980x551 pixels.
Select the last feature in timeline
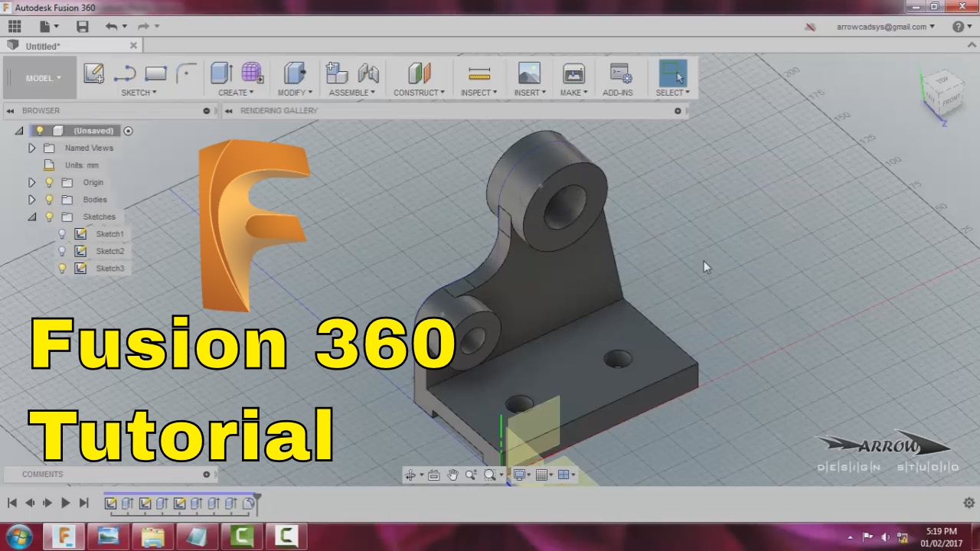click(x=248, y=504)
